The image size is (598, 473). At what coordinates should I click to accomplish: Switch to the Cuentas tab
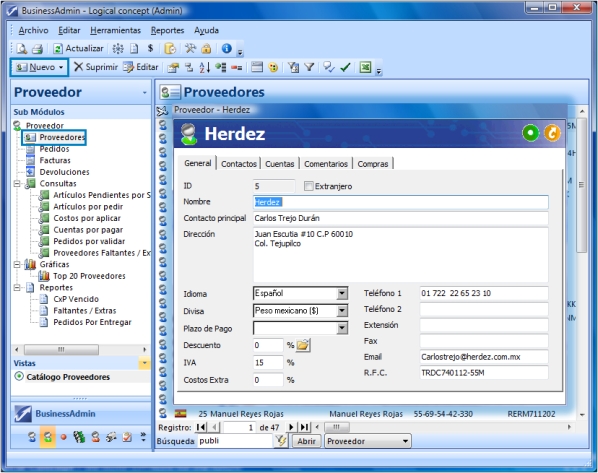[x=280, y=164]
